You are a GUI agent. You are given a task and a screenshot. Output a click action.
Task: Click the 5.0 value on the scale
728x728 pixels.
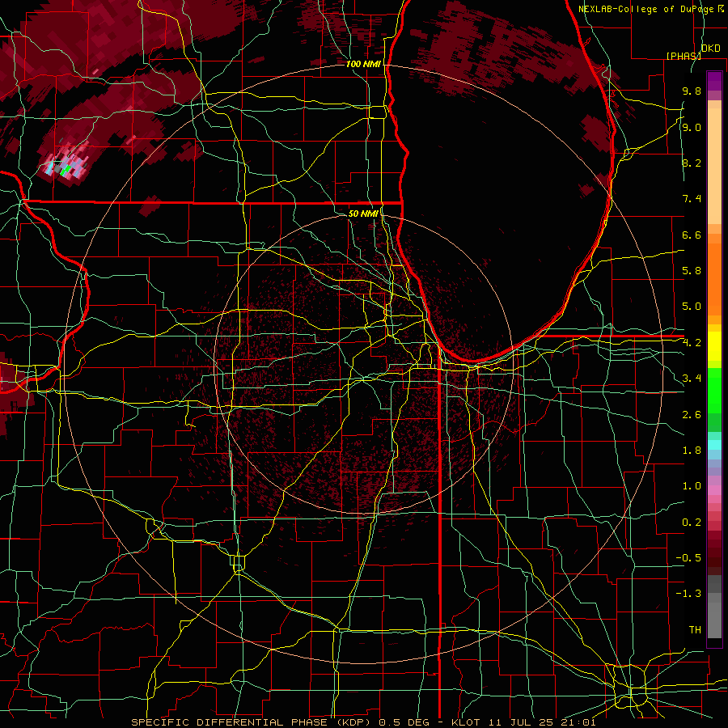coord(692,307)
